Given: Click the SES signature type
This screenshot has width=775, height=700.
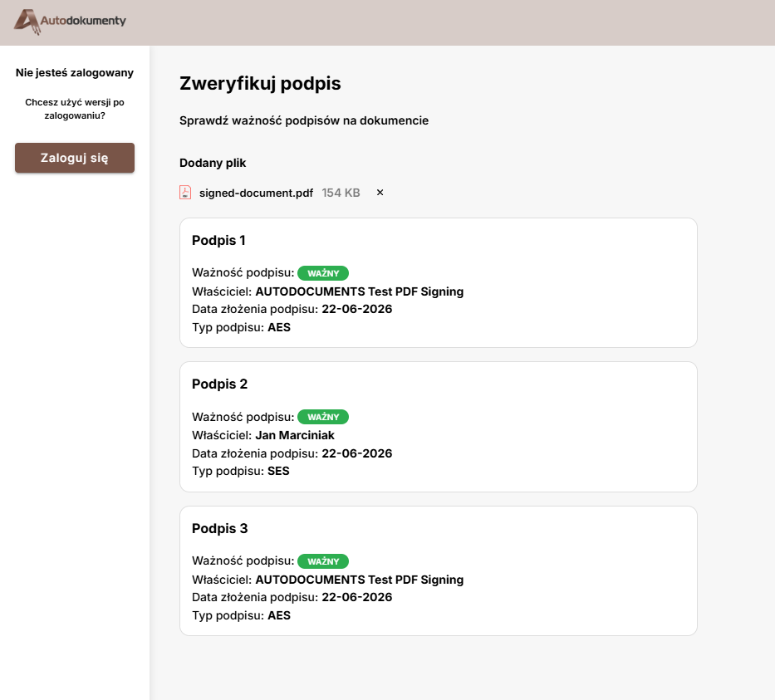Looking at the screenshot, I should pyautogui.click(x=278, y=471).
